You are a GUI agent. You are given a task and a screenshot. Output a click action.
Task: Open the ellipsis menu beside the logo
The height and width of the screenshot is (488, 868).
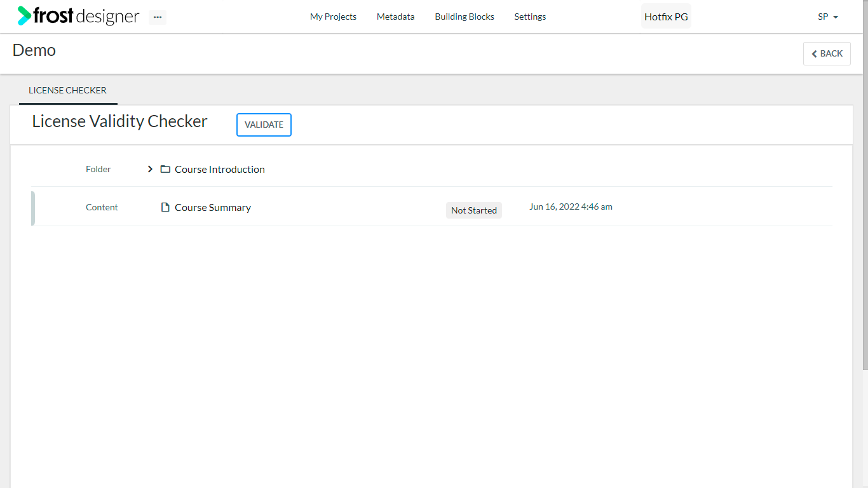tap(158, 17)
